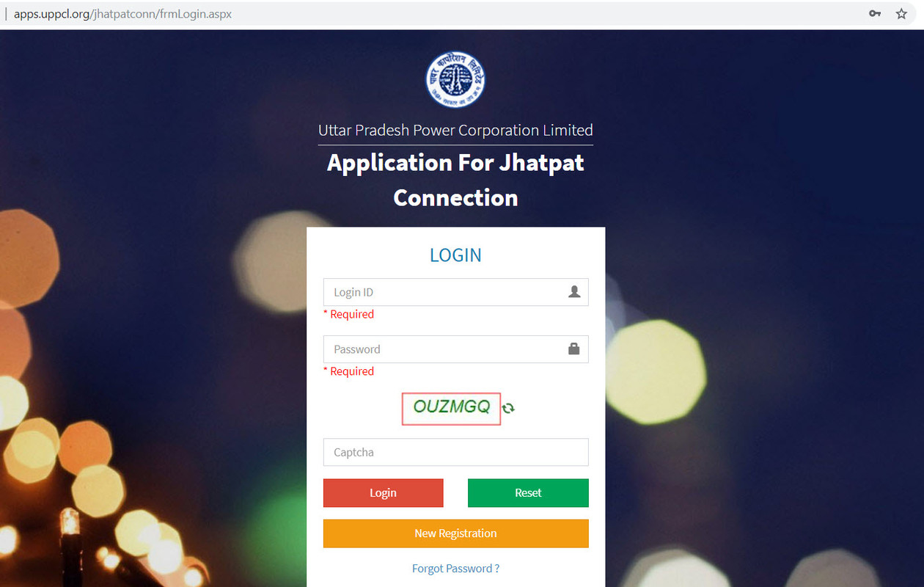Image resolution: width=924 pixels, height=587 pixels.
Task: Click the captcha image OUZMGQ
Action: 451,408
